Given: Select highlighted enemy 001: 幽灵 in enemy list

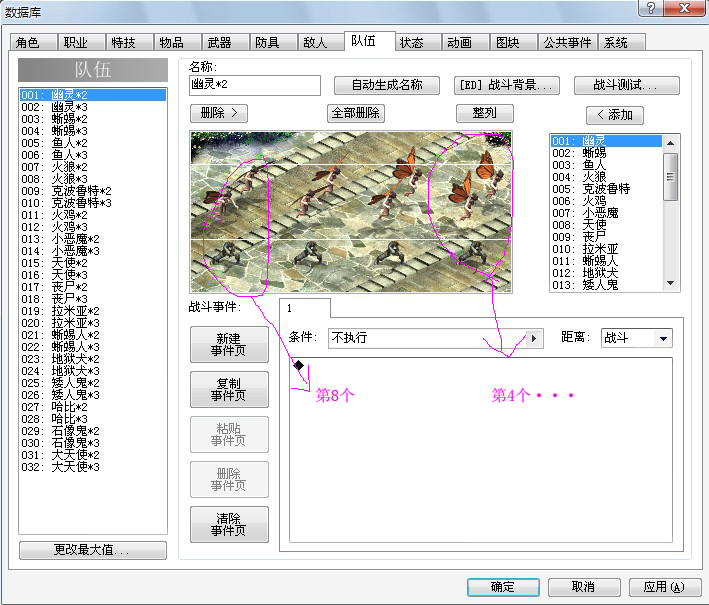Looking at the screenshot, I should (x=606, y=141).
